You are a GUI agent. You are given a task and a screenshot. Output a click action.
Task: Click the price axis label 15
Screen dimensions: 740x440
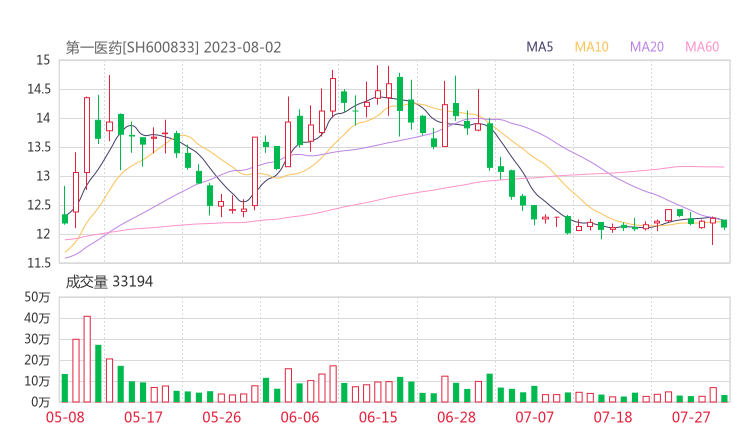[43, 60]
